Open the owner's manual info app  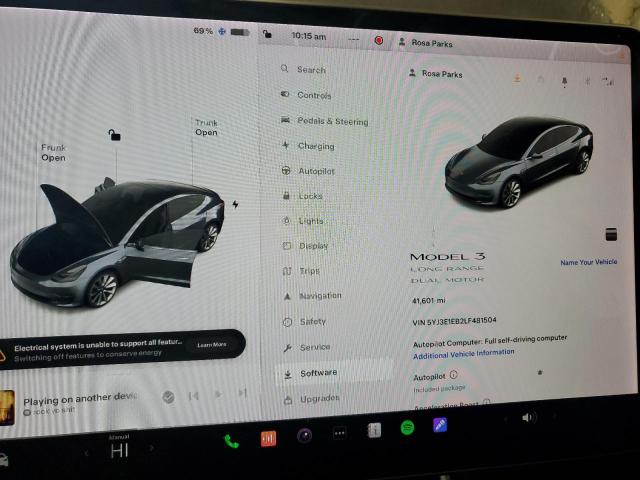coord(374,430)
